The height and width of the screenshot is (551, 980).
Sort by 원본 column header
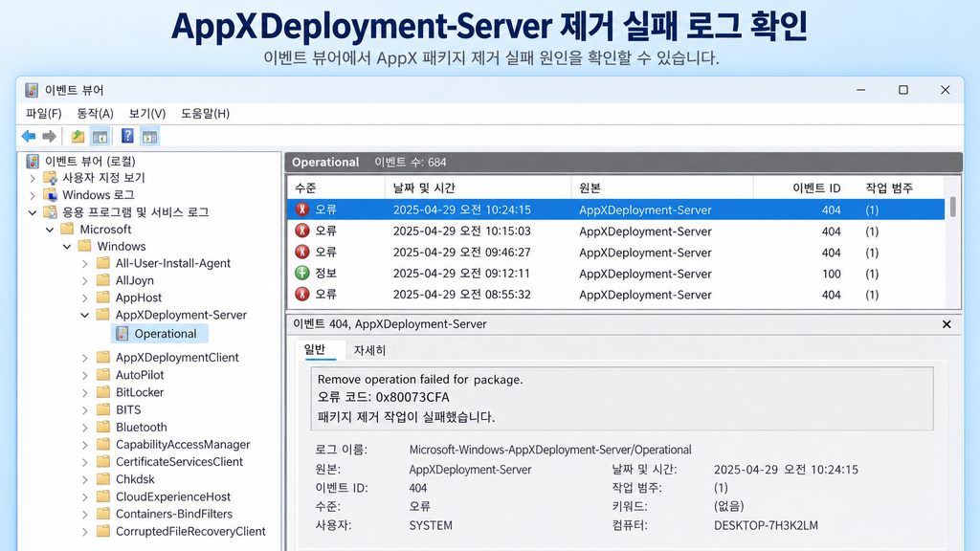point(662,187)
